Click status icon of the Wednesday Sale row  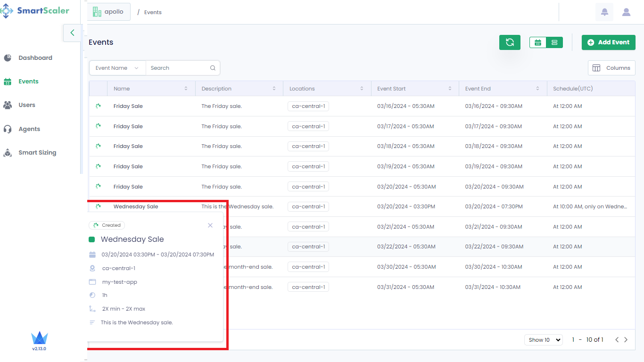[98, 206]
